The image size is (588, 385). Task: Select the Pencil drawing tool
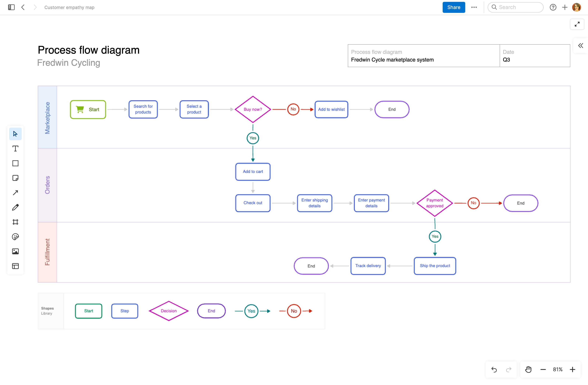15,207
